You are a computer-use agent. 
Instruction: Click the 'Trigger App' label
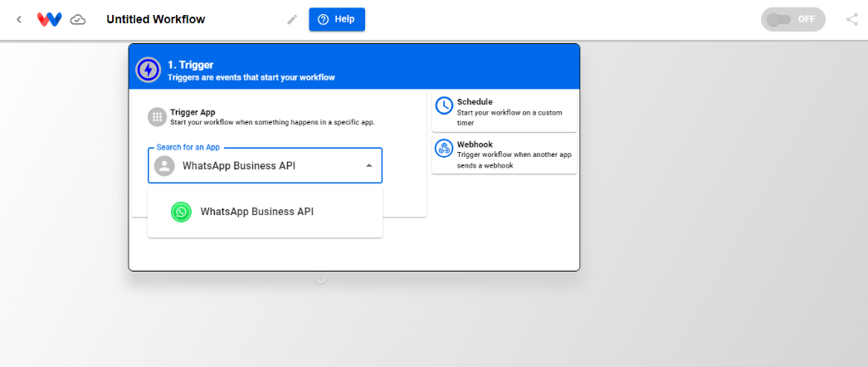[x=193, y=112]
